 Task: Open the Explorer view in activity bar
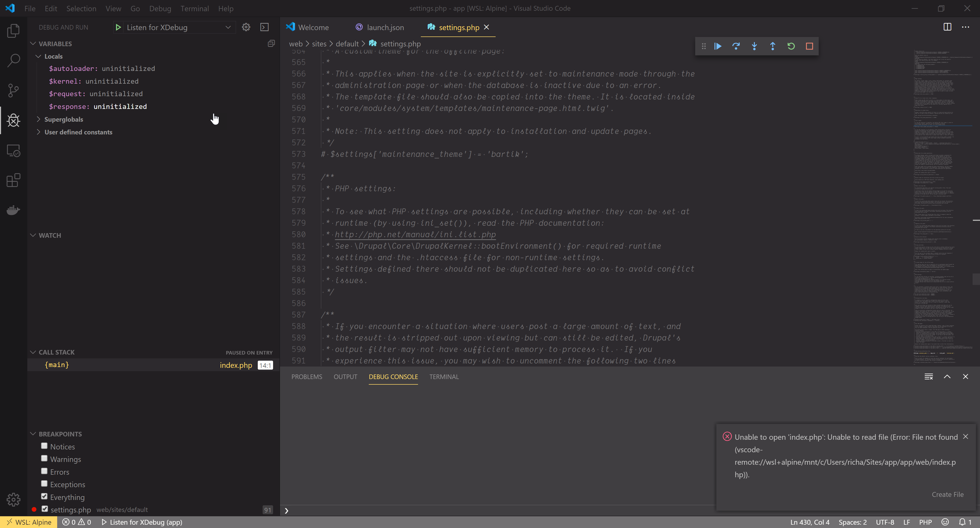click(13, 31)
